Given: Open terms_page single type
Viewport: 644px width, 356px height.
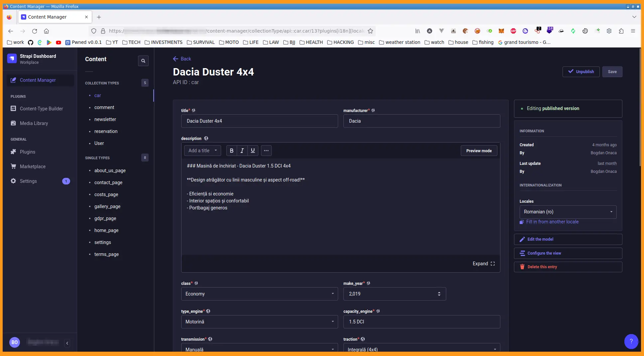Looking at the screenshot, I should tap(106, 254).
